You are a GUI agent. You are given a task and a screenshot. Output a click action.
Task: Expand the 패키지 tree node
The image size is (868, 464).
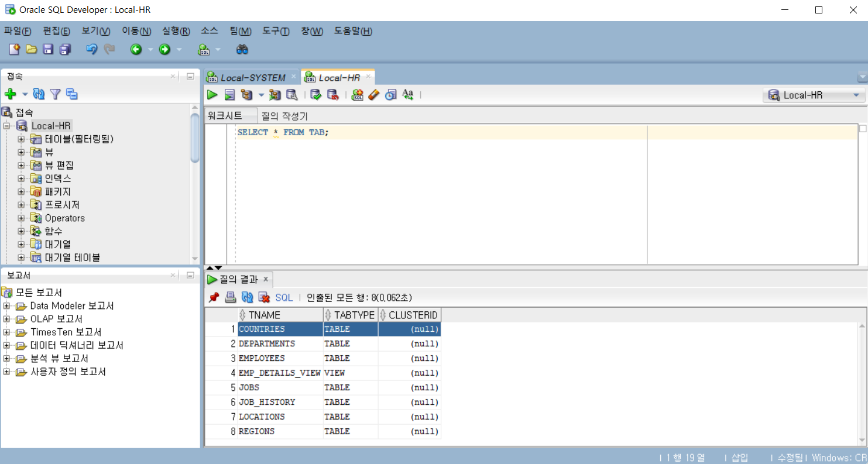21,191
